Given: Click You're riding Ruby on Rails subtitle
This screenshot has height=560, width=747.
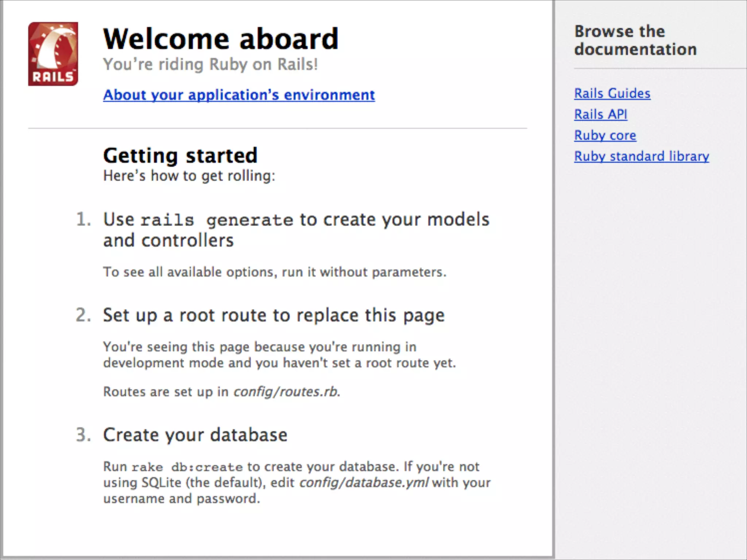Looking at the screenshot, I should (x=210, y=65).
